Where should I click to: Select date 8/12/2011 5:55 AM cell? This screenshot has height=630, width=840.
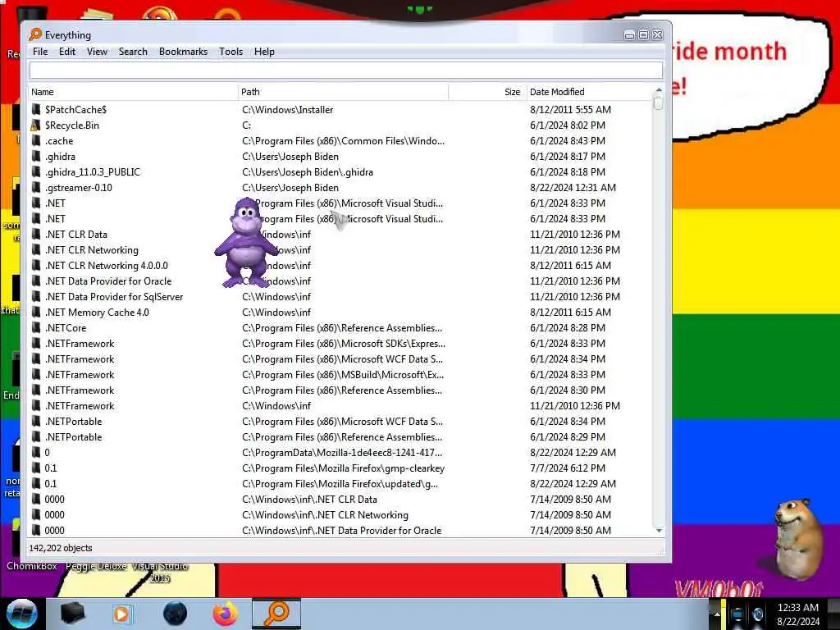(571, 110)
